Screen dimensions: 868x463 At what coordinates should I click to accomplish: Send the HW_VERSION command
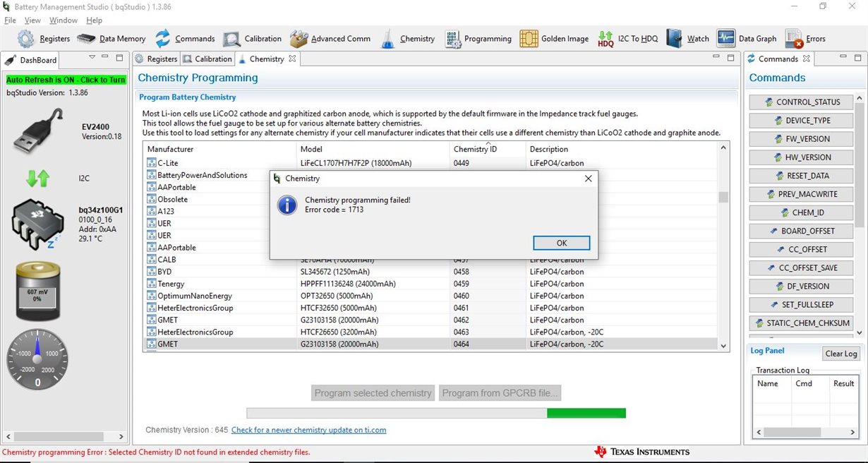click(801, 157)
